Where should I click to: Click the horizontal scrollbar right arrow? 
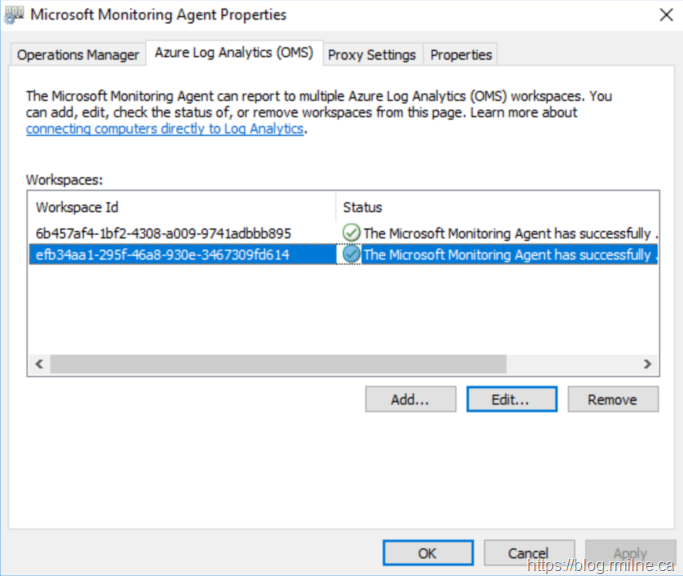pos(647,365)
